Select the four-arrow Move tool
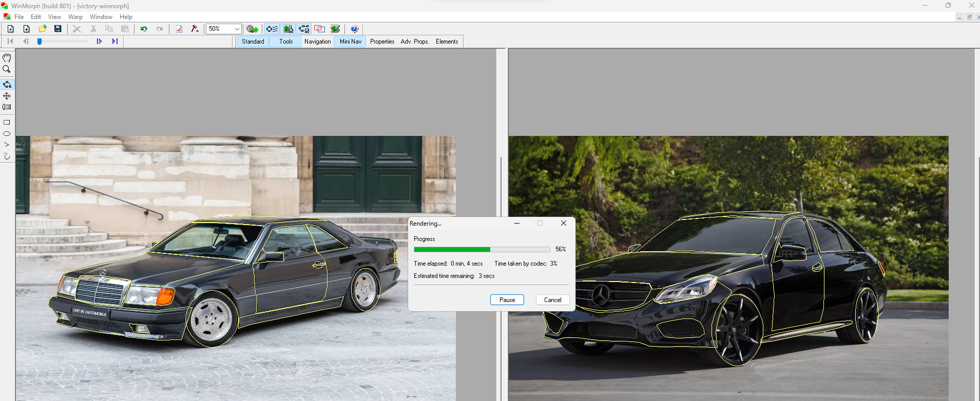Screen dimensions: 980x401 7,96
